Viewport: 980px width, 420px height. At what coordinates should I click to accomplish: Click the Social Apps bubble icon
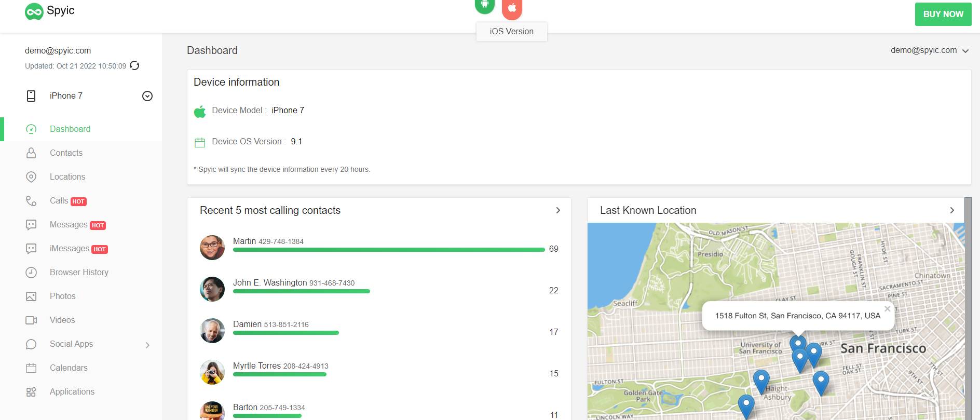(31, 344)
